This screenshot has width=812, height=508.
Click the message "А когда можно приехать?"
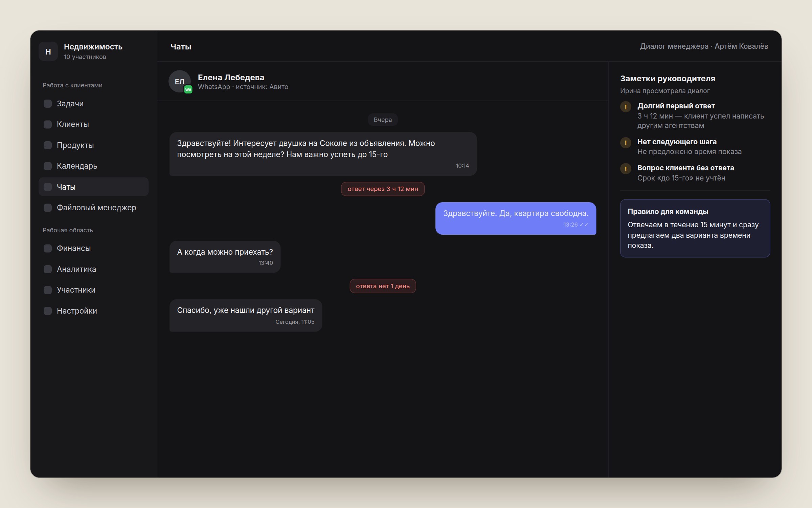click(225, 257)
